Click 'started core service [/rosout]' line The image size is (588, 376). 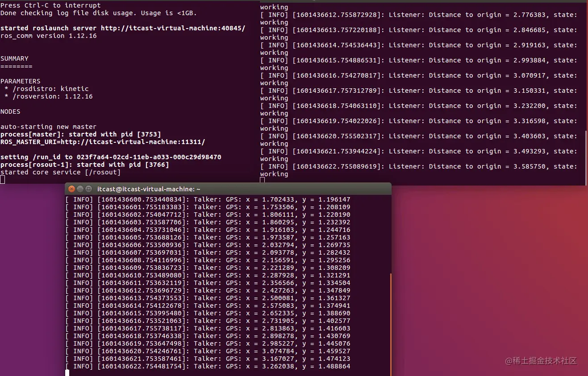[60, 172]
